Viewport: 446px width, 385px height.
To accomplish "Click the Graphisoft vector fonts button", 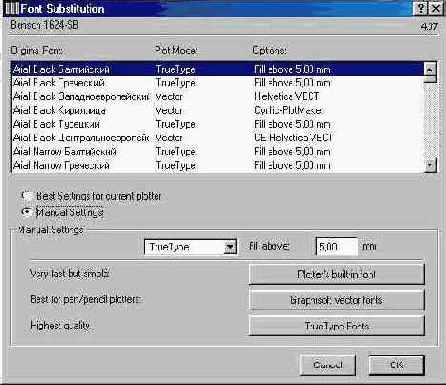I will pos(336,300).
